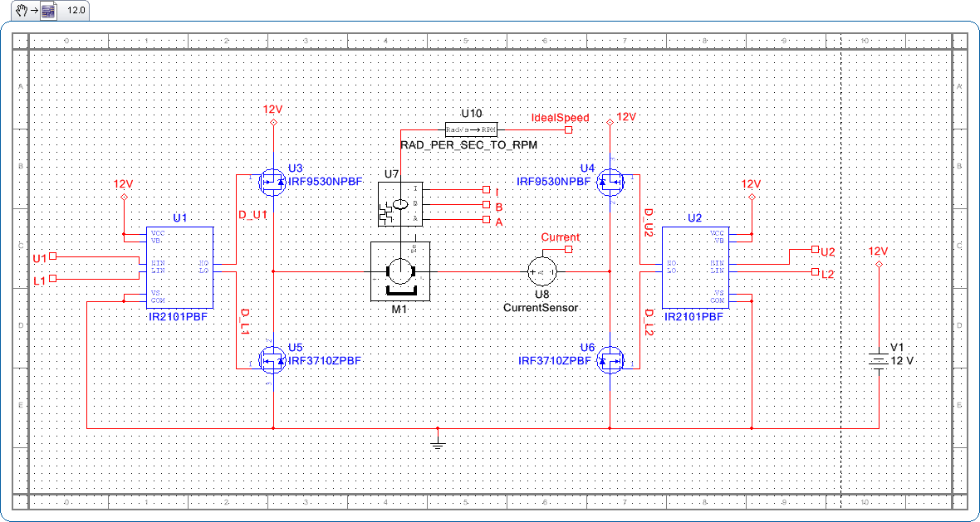Click the U8 reference designator
Image resolution: width=980 pixels, height=522 pixels.
coord(541,295)
